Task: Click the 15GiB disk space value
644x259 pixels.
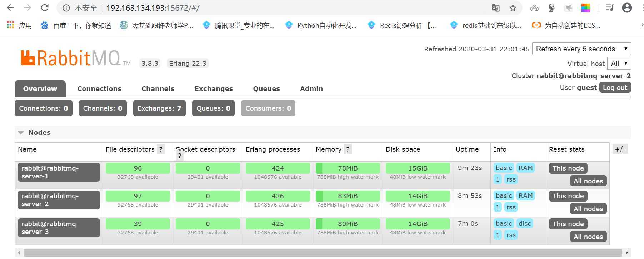Action: pos(418,168)
